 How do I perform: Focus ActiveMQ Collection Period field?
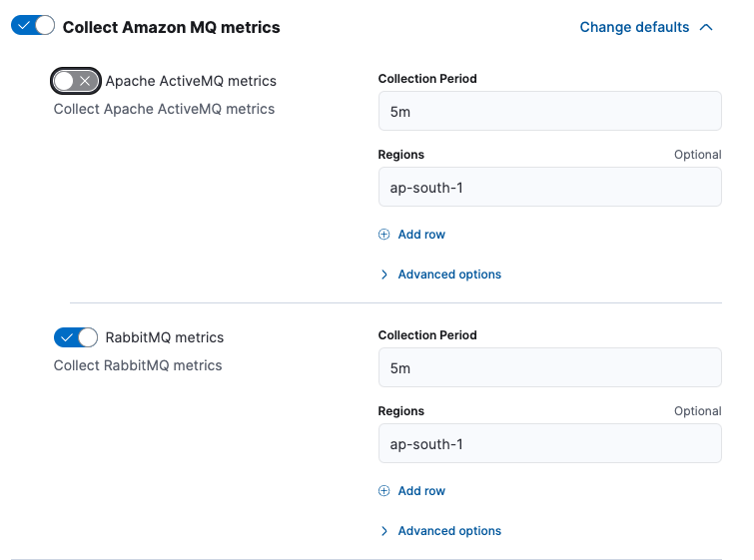pyautogui.click(x=549, y=112)
